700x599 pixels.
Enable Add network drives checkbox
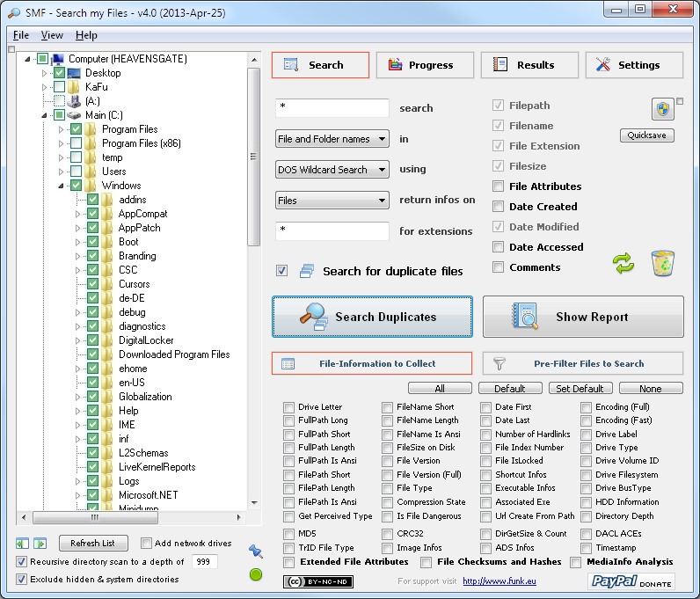pos(146,544)
